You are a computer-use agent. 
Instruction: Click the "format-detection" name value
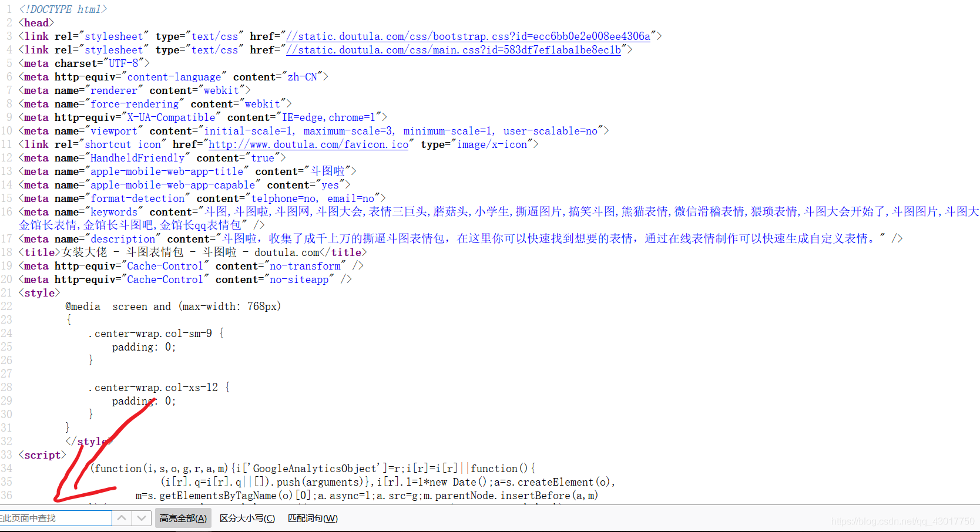(137, 198)
